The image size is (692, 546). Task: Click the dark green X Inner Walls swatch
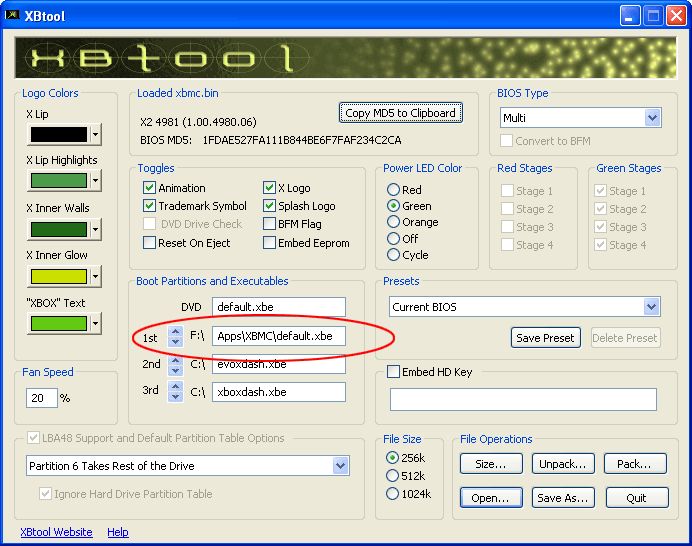[x=59, y=229]
